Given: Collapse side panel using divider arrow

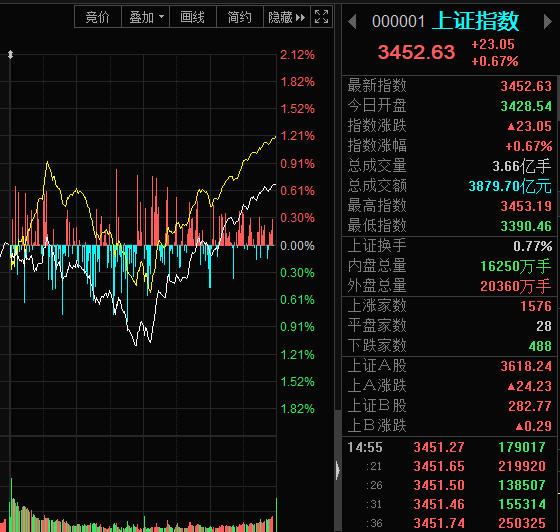Looking at the screenshot, I should click(338, 470).
